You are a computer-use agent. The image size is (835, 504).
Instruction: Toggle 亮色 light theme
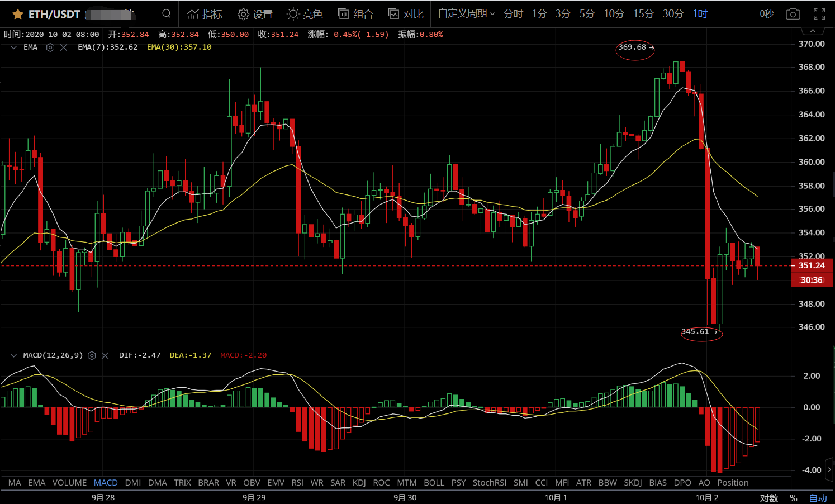click(305, 14)
